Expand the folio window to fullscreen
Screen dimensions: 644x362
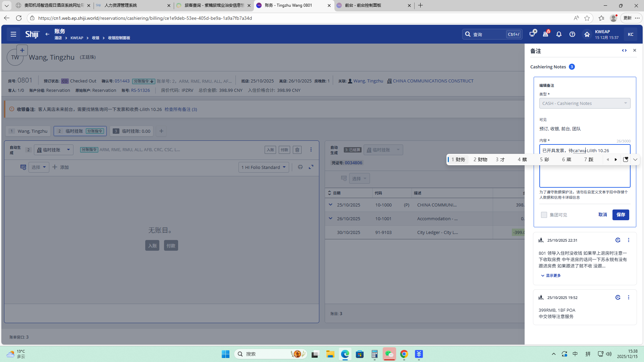click(311, 167)
